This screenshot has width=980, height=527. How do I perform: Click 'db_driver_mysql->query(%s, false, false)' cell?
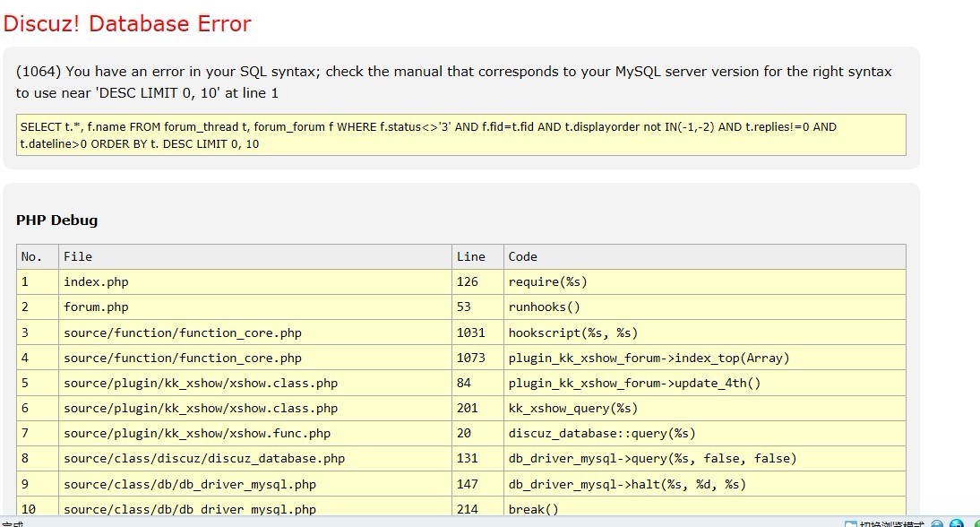coord(704,458)
